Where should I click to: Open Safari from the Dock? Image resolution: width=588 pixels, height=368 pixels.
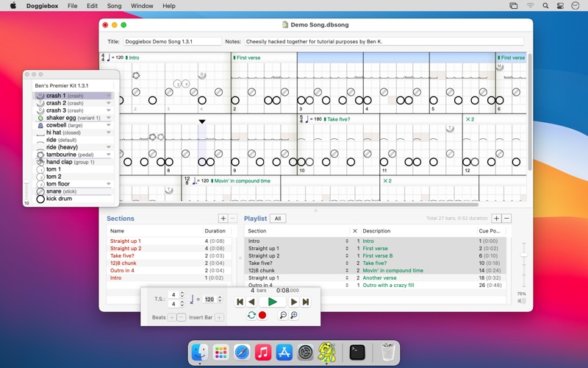(x=243, y=353)
